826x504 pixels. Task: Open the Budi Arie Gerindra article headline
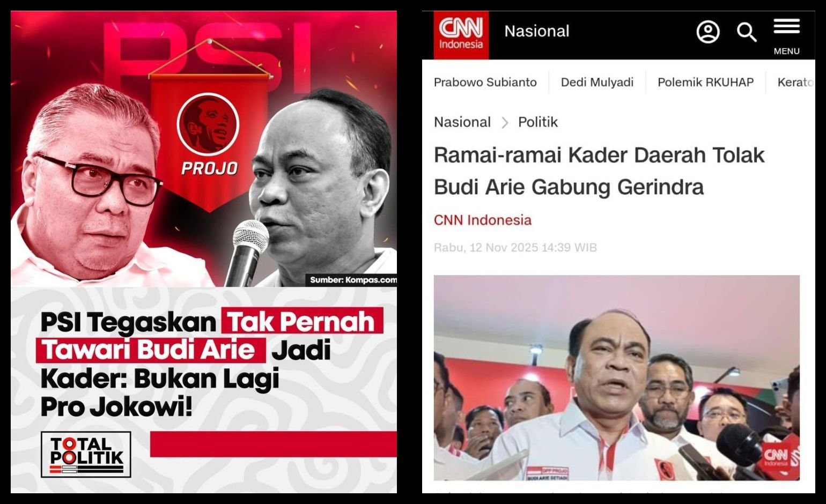point(599,171)
